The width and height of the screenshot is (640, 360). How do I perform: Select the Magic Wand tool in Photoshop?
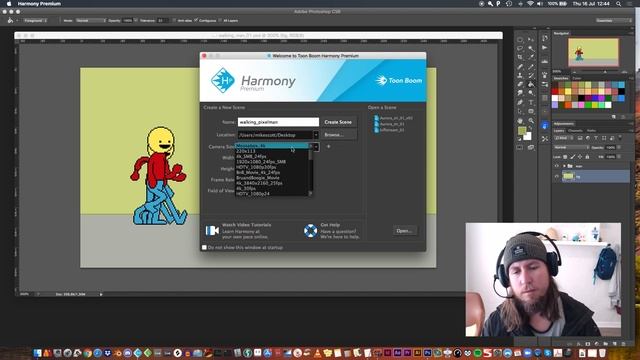(x=531, y=48)
